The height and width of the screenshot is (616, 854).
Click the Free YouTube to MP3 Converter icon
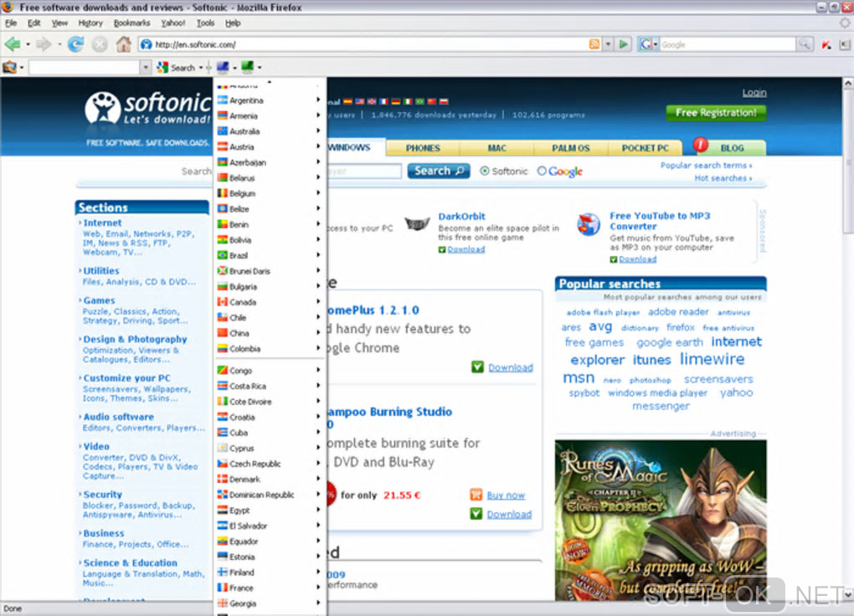click(589, 224)
